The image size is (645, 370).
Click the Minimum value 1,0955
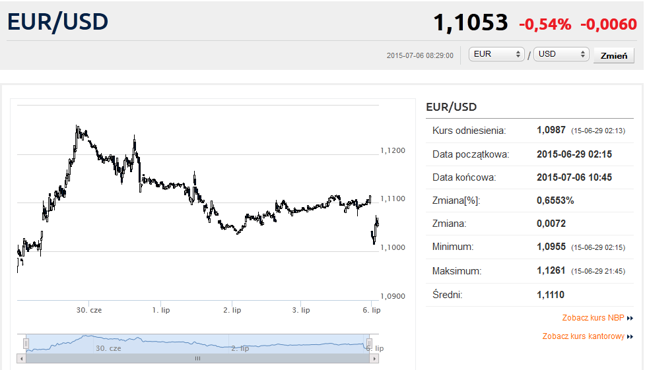point(551,247)
